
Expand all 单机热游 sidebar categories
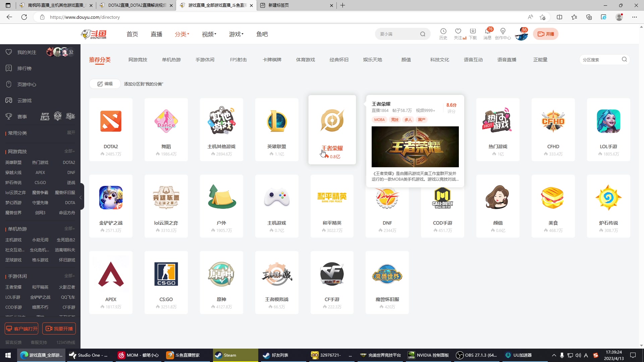tap(70, 229)
